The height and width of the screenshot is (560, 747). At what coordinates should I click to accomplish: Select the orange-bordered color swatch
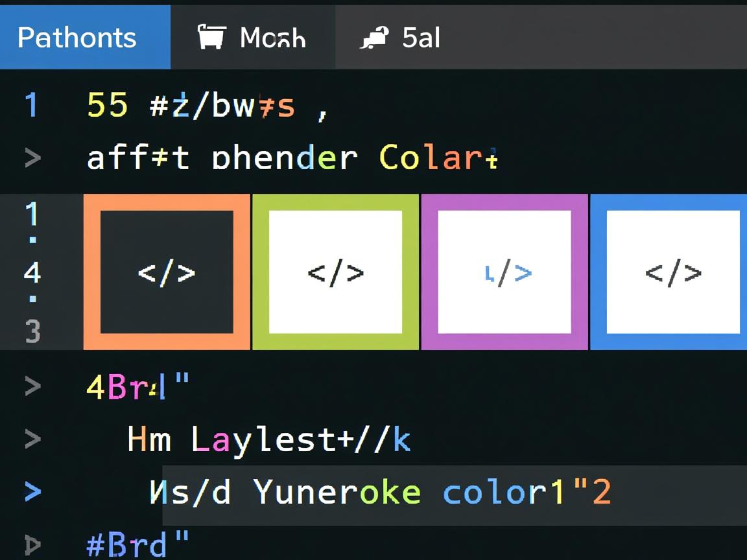tap(166, 272)
